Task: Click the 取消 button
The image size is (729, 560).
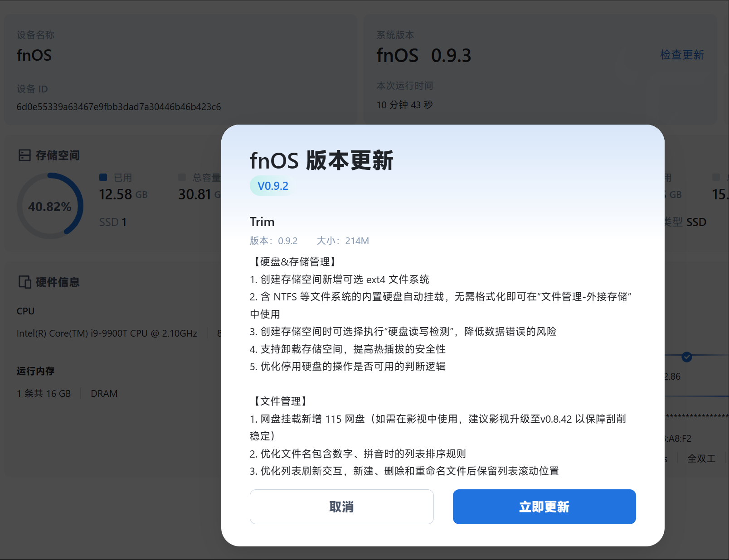Action: [x=341, y=507]
